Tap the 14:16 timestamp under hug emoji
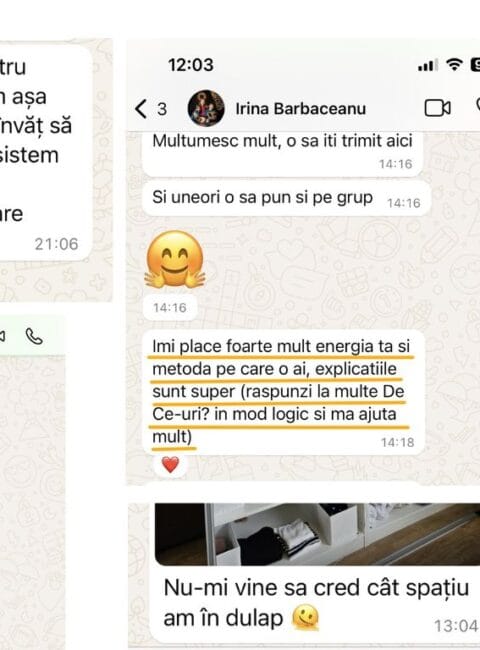 [x=170, y=308]
